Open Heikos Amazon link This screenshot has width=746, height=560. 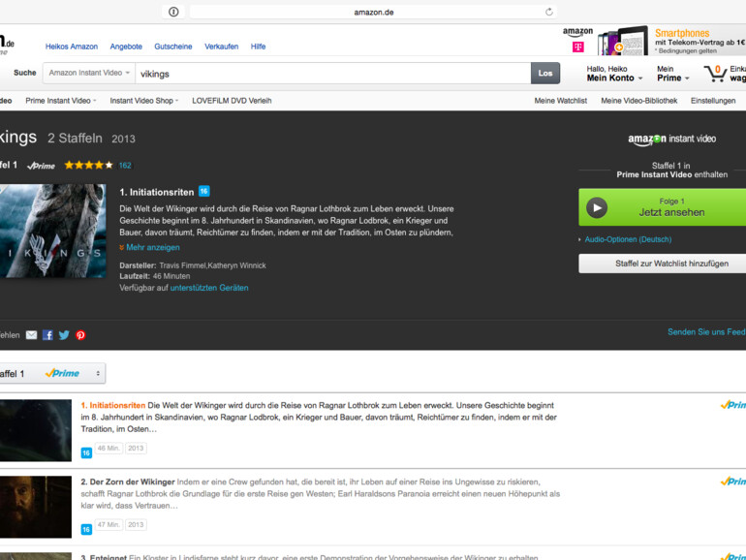coord(72,47)
